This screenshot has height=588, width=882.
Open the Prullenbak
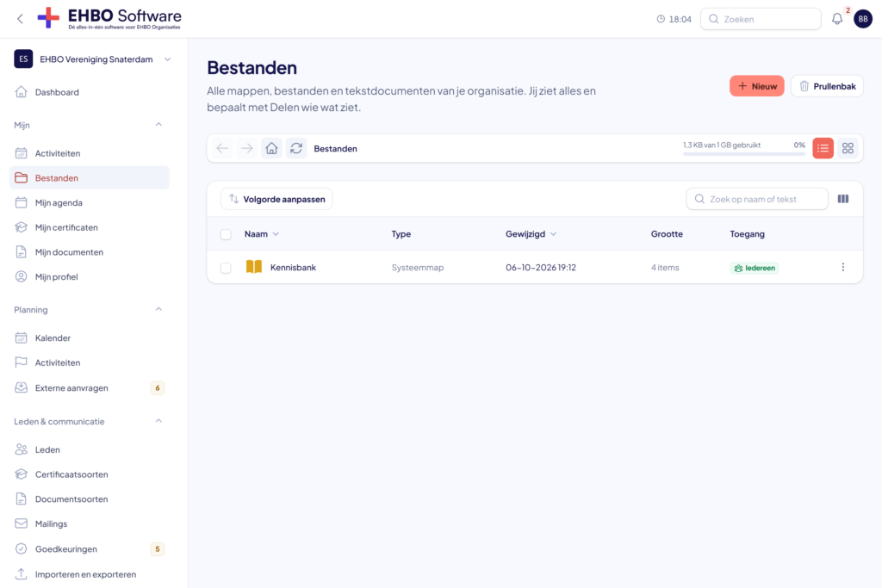click(x=828, y=86)
